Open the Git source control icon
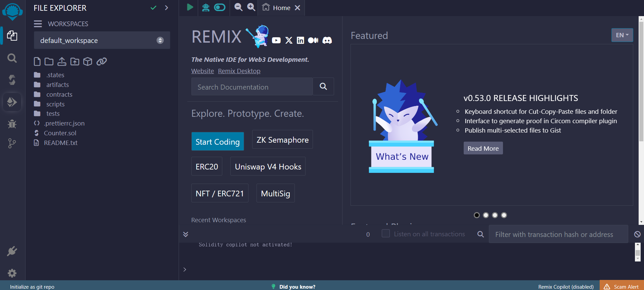The height and width of the screenshot is (290, 644). click(x=12, y=143)
